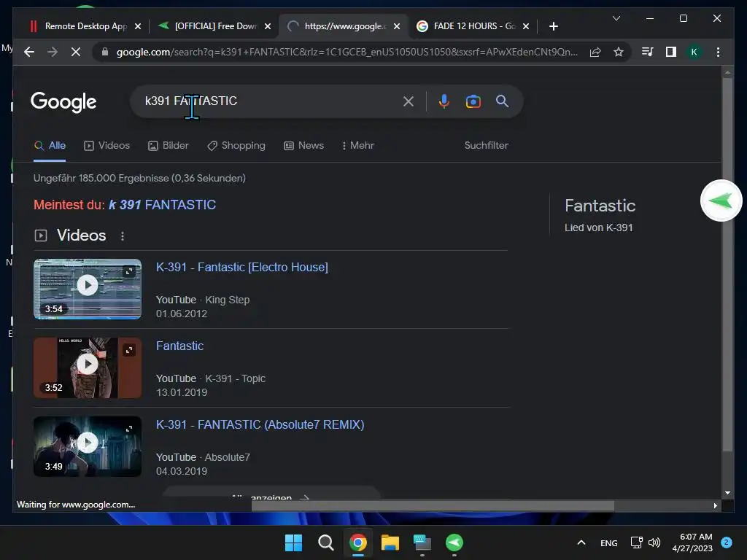
Task: Open the tab search chevron
Action: pos(616,18)
